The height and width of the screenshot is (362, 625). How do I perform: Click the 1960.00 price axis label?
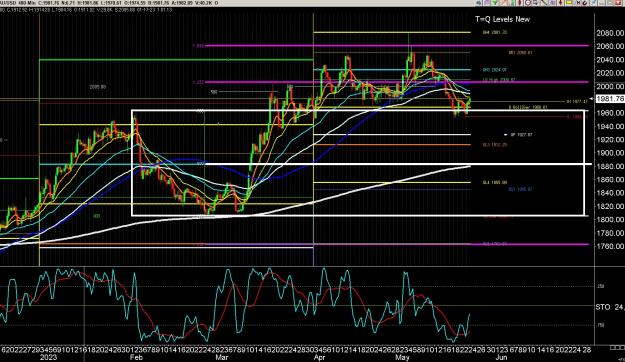(610, 113)
